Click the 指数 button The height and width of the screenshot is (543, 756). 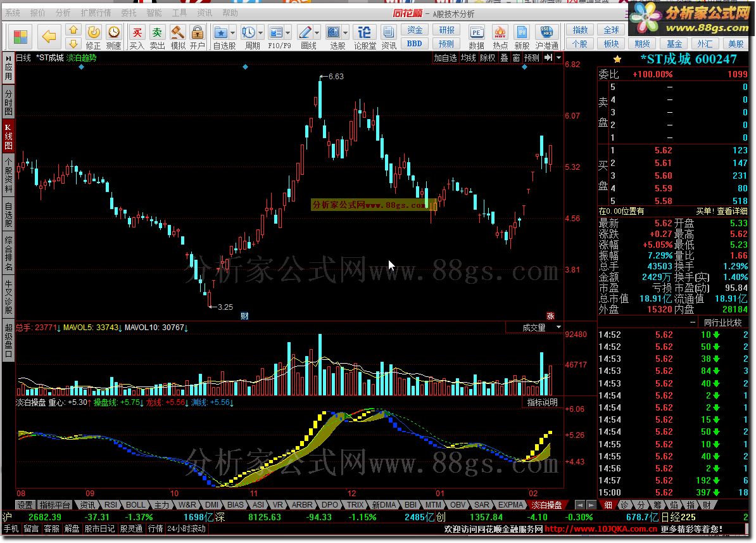pyautogui.click(x=580, y=30)
